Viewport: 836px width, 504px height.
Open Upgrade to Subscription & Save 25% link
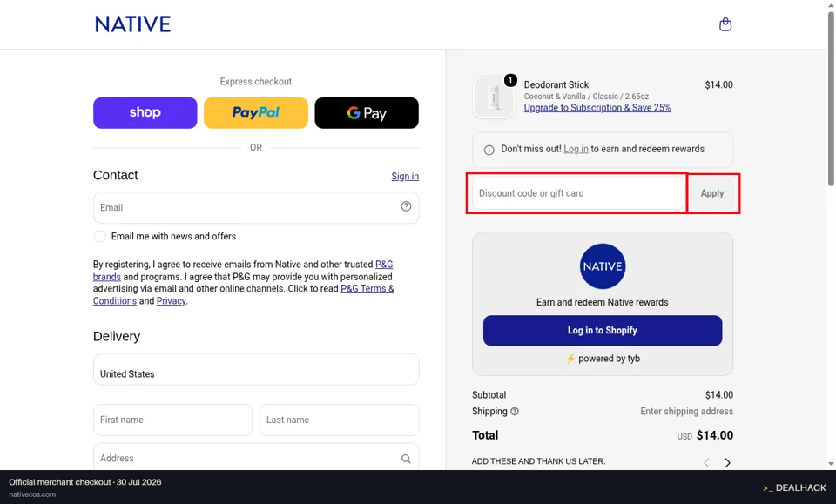pos(597,108)
